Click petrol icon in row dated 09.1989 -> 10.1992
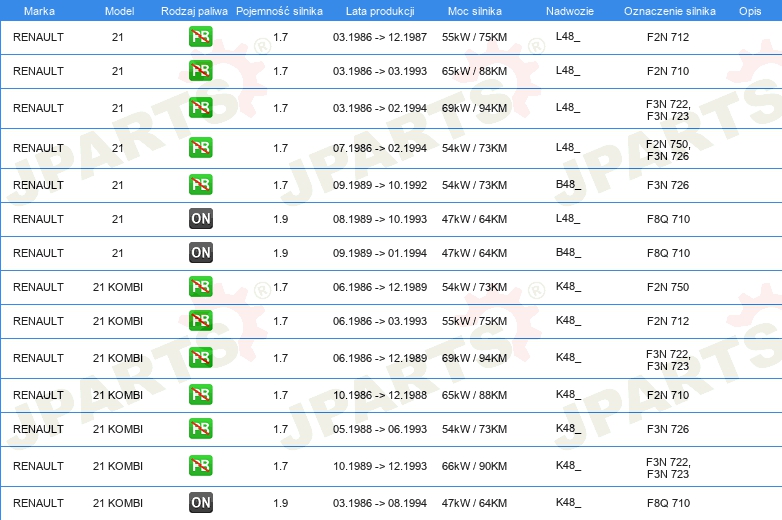This screenshot has height=520, width=782. point(200,184)
